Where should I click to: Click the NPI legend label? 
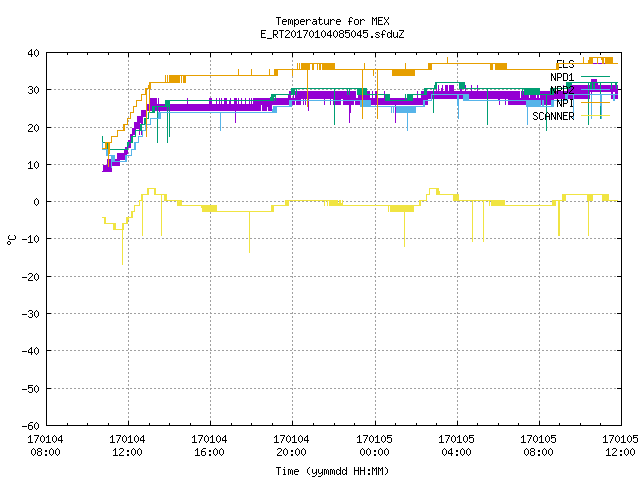(x=565, y=103)
